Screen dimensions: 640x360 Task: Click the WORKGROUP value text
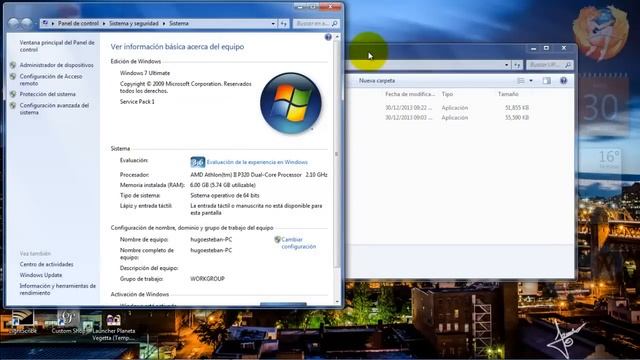pyautogui.click(x=207, y=279)
